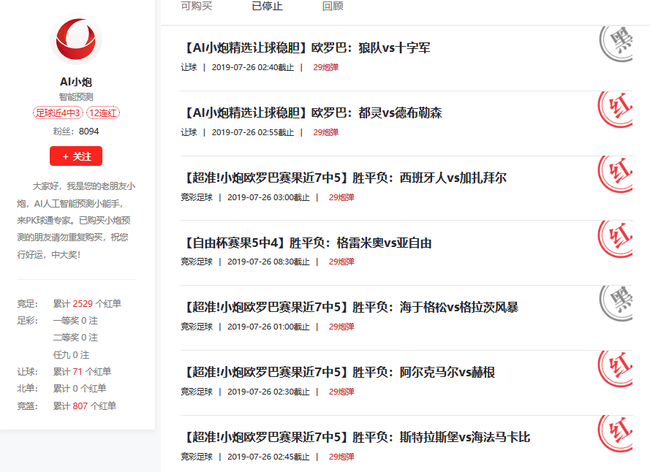Image resolution: width=650 pixels, height=472 pixels.
Task: Click the 粉丝: 8094 follower count
Action: click(x=76, y=131)
